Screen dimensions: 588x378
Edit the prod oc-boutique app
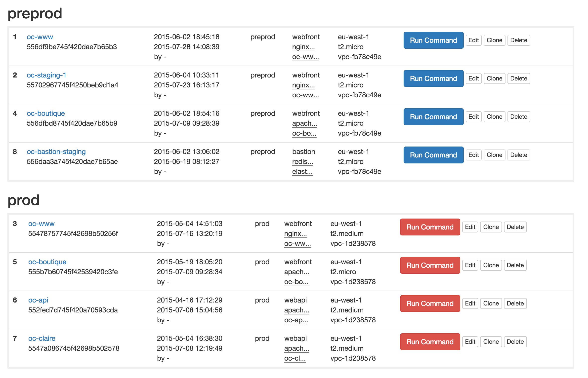click(470, 265)
